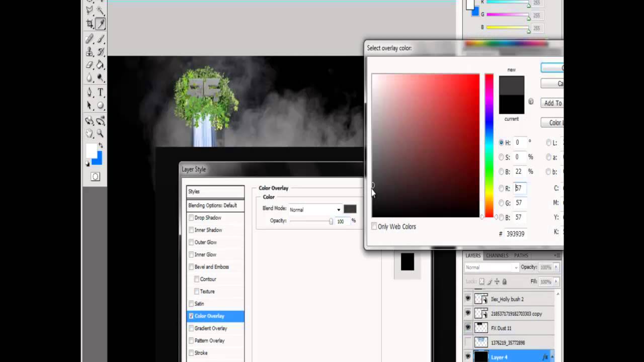Check Only Web Colors

(374, 227)
